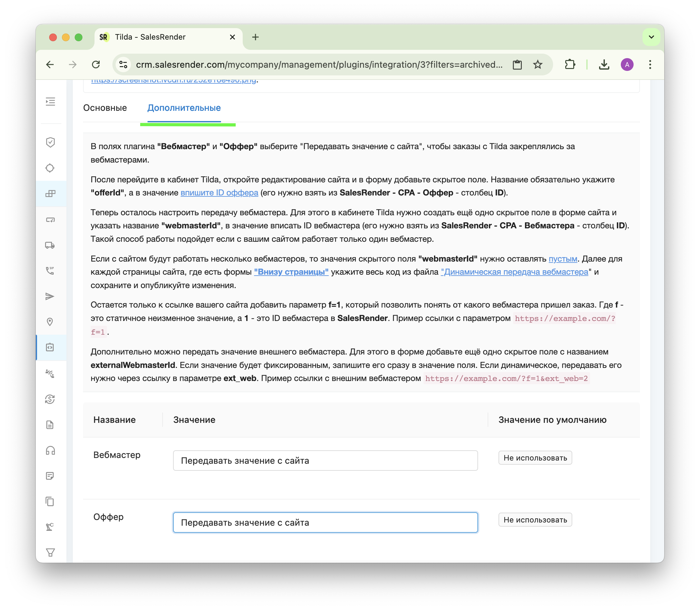Click the paper plane sidebar icon

pos(50,296)
